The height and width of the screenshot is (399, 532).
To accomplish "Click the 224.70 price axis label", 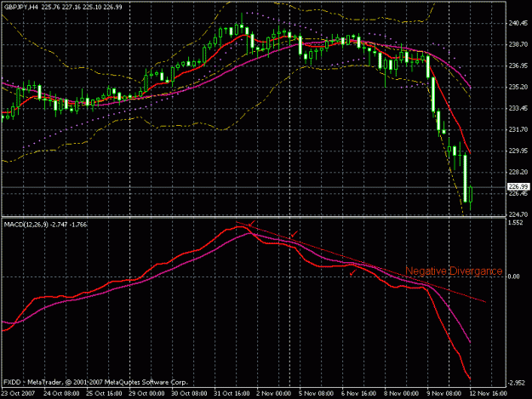I will [x=518, y=214].
